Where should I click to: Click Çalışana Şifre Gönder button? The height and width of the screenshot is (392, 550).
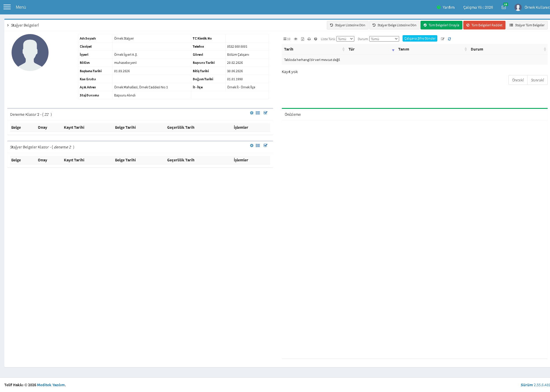pyautogui.click(x=420, y=38)
